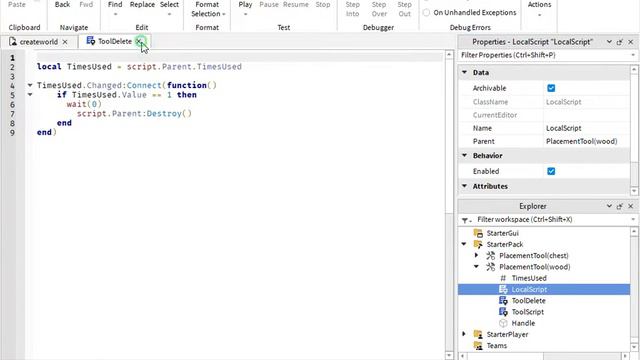Select LocalScript in Explorer
The width and height of the screenshot is (640, 360).
click(x=529, y=289)
